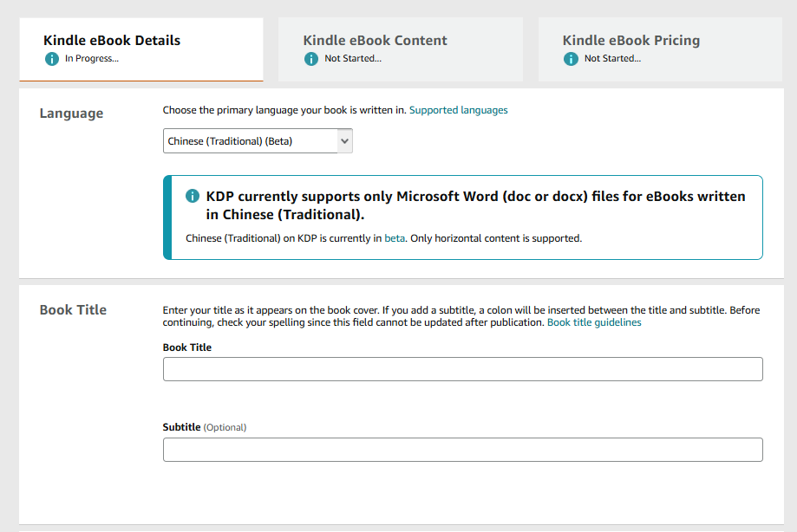Click "Not Started..." under Kindle eBook Pricing
This screenshot has height=532, width=797.
[612, 59]
